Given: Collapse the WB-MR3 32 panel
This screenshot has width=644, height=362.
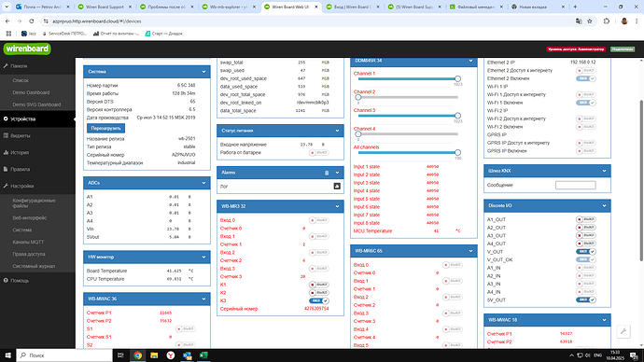Looking at the screenshot, I should 337,206.
